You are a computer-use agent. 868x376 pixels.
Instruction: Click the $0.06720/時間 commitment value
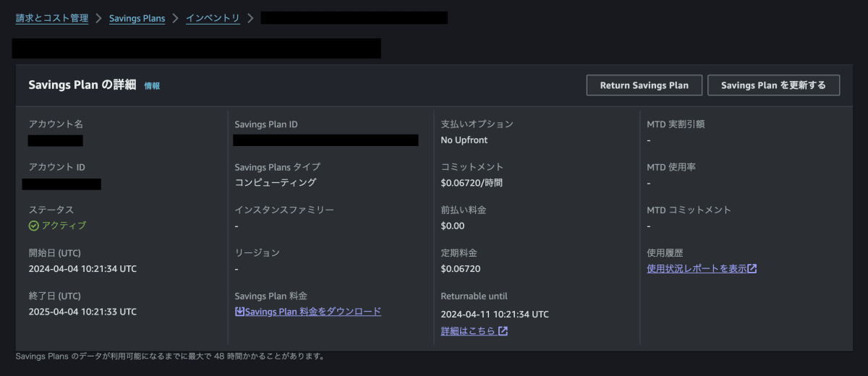pyautogui.click(x=471, y=183)
